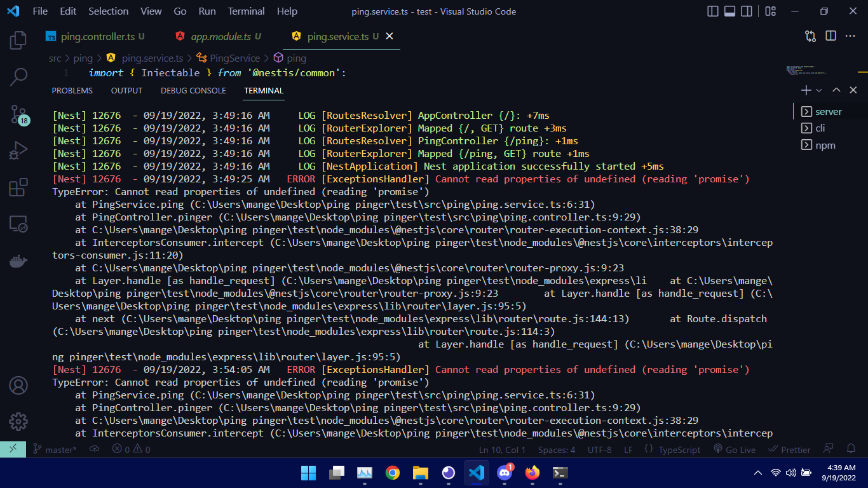Switch to the OUTPUT panel tab
Screen dimensions: 868x488
(x=126, y=90)
